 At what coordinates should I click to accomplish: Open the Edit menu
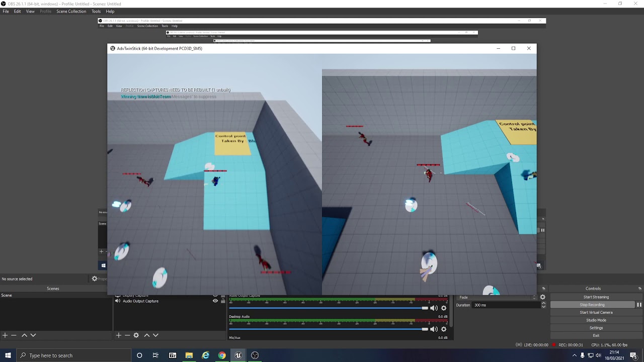click(17, 11)
